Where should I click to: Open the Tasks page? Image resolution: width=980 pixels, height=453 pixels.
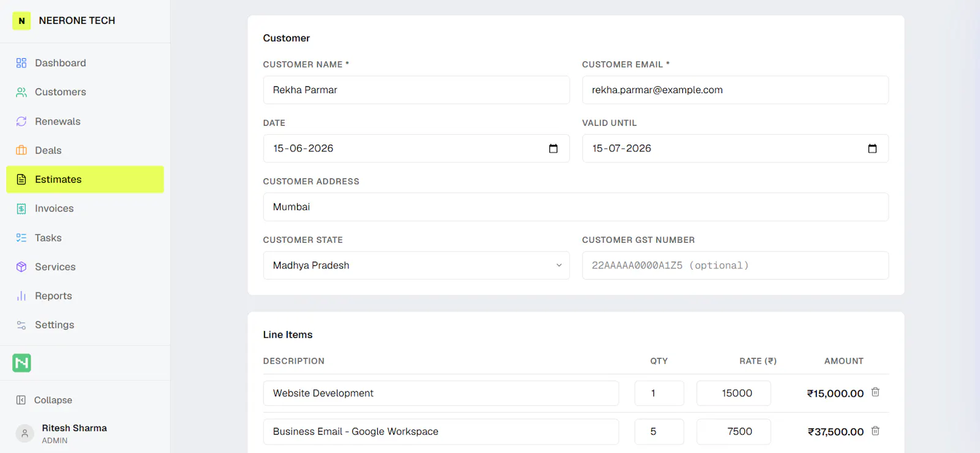click(x=85, y=238)
